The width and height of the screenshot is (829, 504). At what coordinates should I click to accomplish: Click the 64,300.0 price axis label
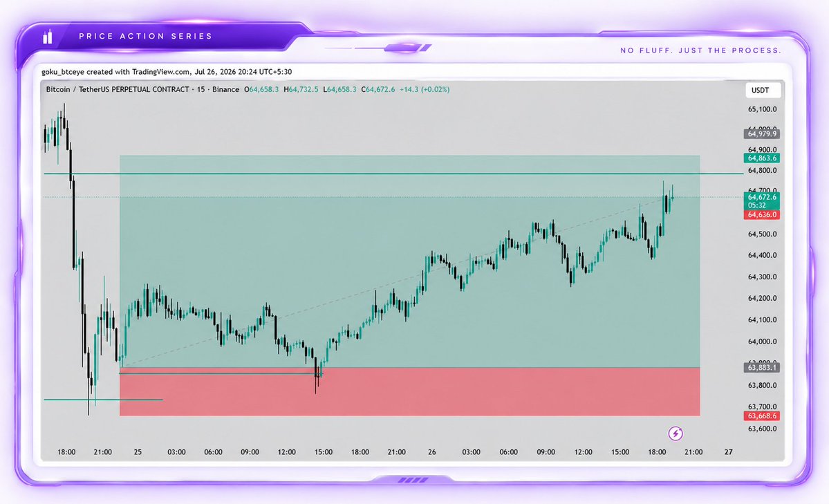coord(763,277)
